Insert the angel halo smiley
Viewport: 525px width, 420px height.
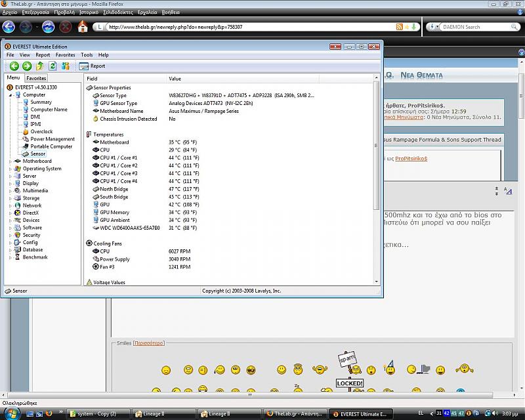298,369
